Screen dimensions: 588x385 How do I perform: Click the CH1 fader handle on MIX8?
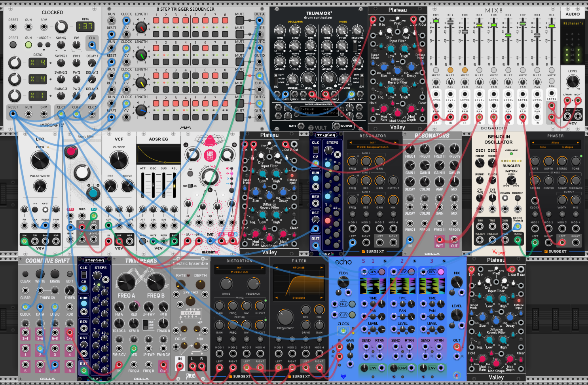point(436,20)
